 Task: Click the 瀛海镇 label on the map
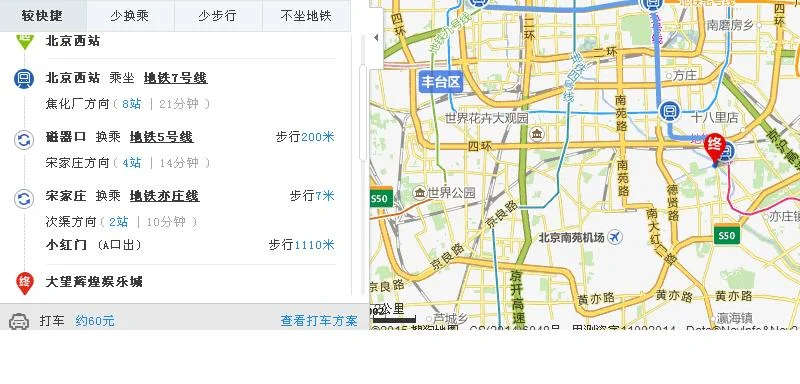pos(734,318)
